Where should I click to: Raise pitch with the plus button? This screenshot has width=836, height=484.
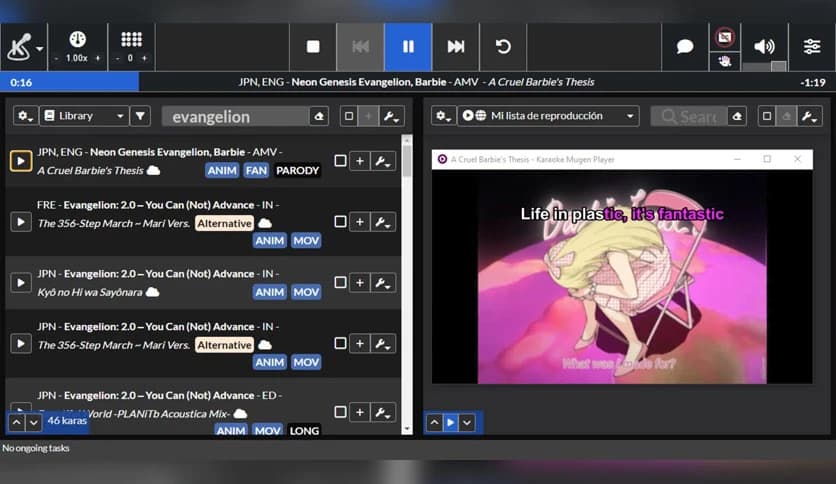point(144,58)
